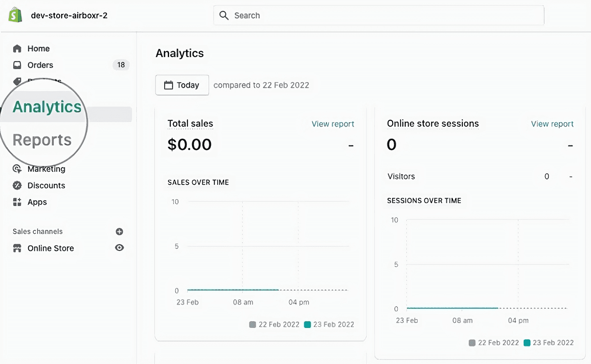Open the Today date range picker
The width and height of the screenshot is (591, 364).
point(182,85)
